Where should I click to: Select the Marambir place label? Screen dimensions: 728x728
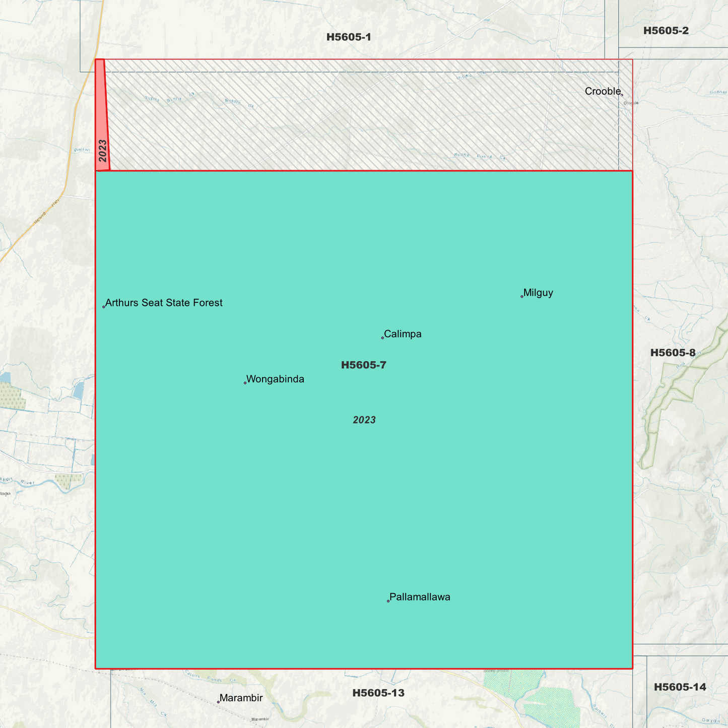[x=241, y=698]
